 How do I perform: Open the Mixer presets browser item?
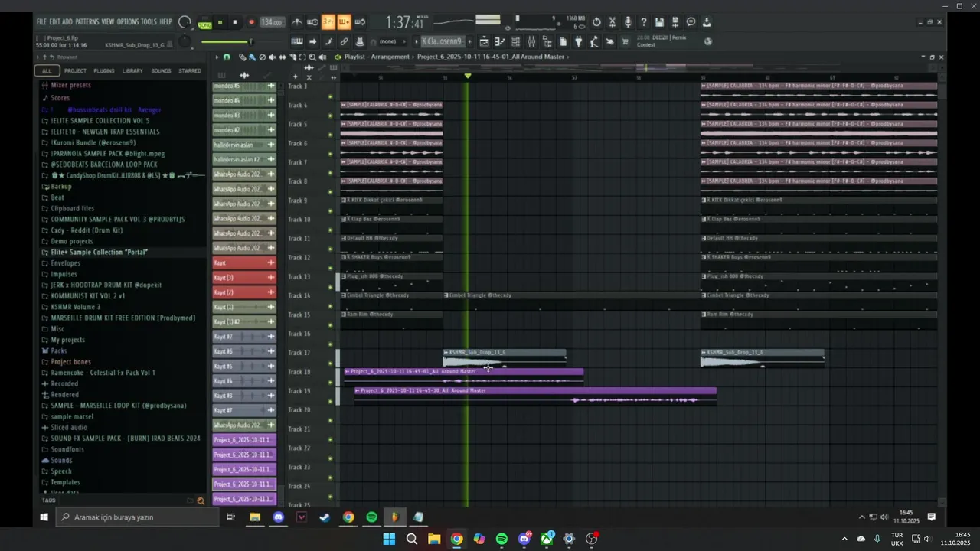pos(70,85)
